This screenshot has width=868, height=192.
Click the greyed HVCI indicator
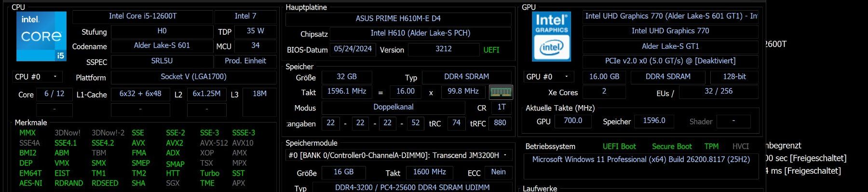coord(741,147)
